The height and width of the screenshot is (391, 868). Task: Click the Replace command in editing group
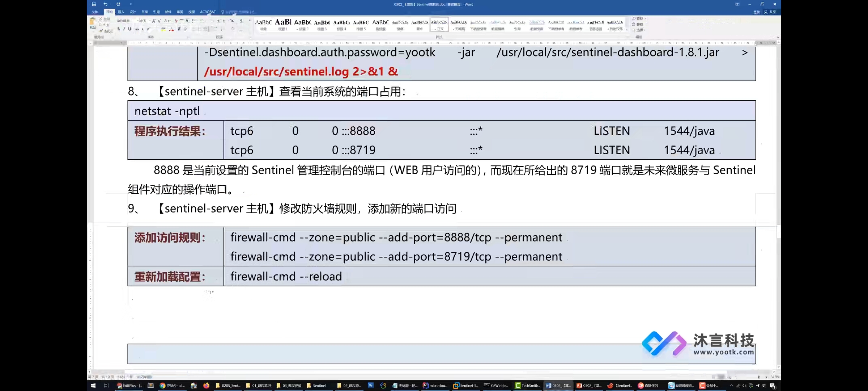point(638,24)
